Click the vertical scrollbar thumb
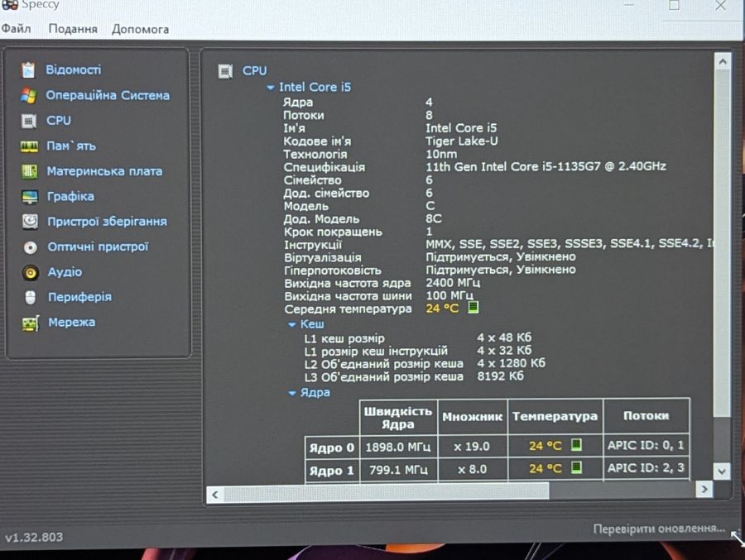Viewport: 745px width, 560px height. pos(723,243)
